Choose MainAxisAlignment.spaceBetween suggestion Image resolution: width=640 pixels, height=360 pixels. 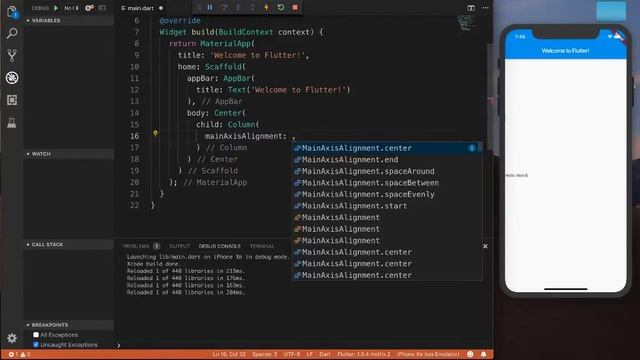(386, 183)
